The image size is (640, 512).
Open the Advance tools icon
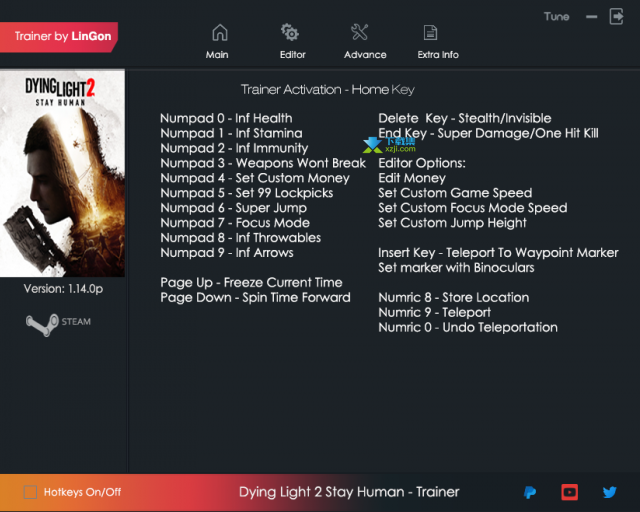[x=360, y=32]
